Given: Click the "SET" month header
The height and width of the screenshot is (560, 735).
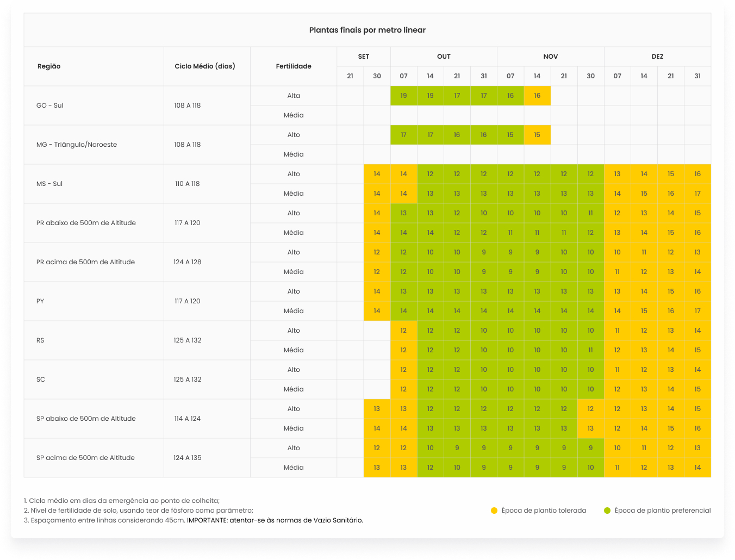Looking at the screenshot, I should pos(364,57).
